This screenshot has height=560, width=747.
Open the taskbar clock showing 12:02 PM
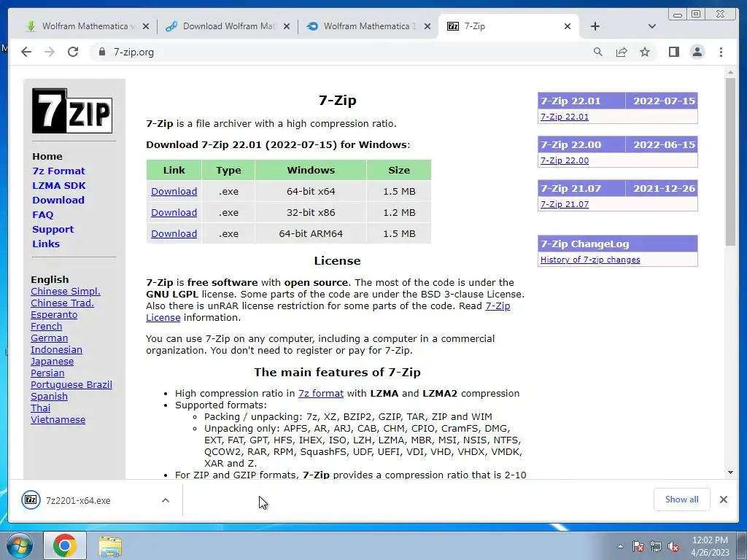710,546
